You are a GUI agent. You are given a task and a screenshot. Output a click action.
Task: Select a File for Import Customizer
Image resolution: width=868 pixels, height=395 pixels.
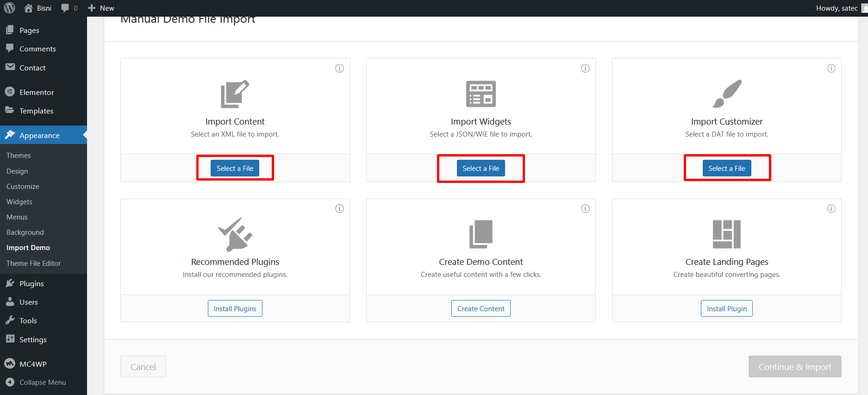coord(727,168)
